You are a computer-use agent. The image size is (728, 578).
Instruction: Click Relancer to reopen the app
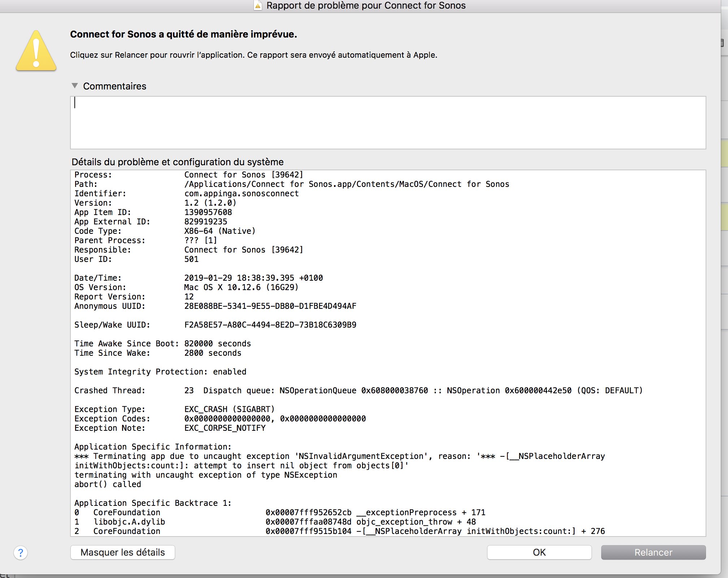[653, 552]
